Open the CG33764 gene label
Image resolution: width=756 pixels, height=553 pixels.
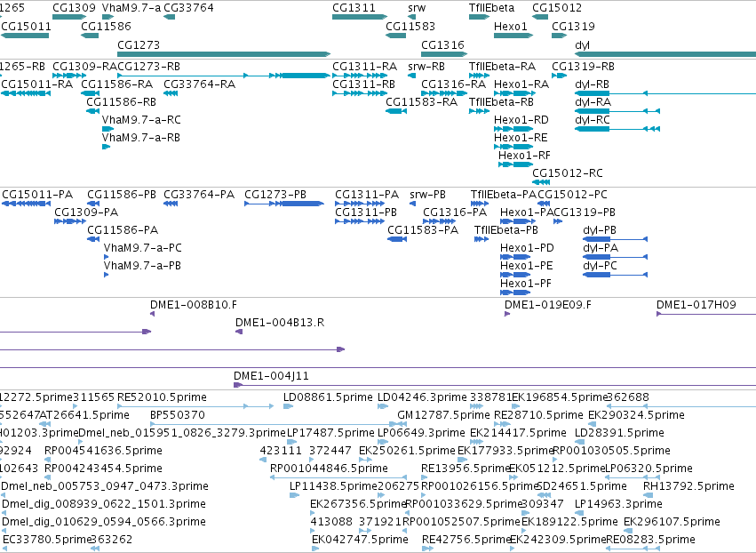tap(188, 8)
